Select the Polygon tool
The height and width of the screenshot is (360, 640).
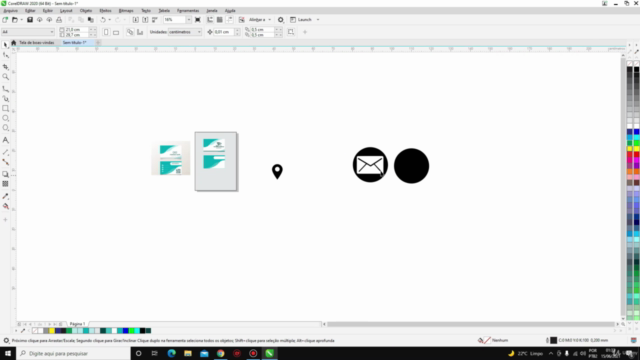pyautogui.click(x=5, y=128)
